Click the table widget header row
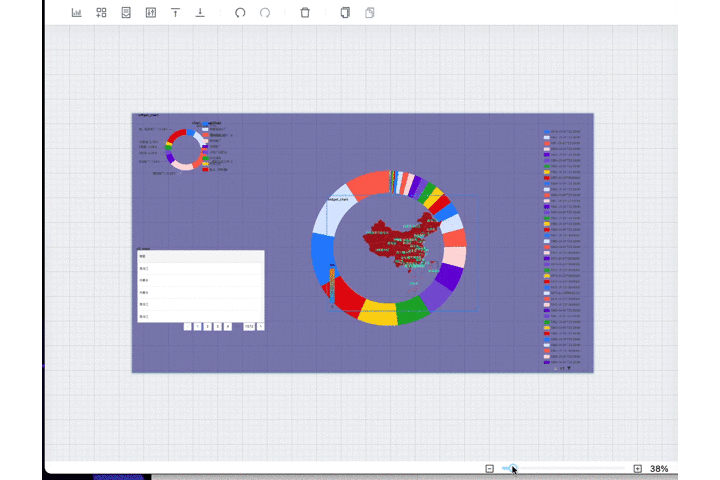Viewport: 720px width, 480px height. tap(201, 256)
